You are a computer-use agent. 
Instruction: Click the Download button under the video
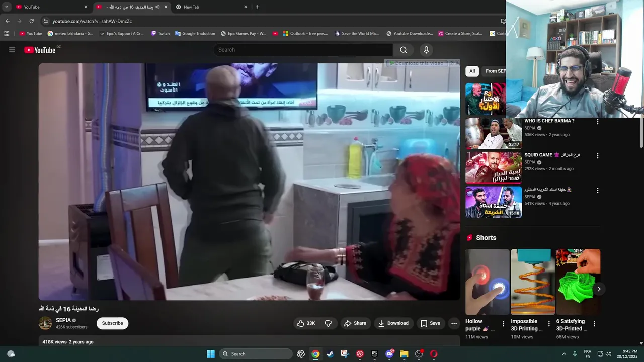[393, 323]
